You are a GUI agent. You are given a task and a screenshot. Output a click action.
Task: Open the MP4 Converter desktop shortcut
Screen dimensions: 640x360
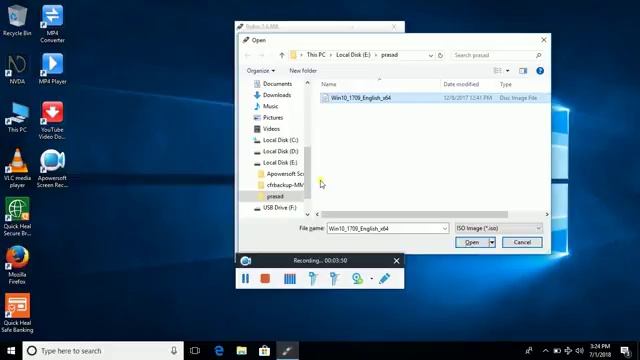(52, 24)
